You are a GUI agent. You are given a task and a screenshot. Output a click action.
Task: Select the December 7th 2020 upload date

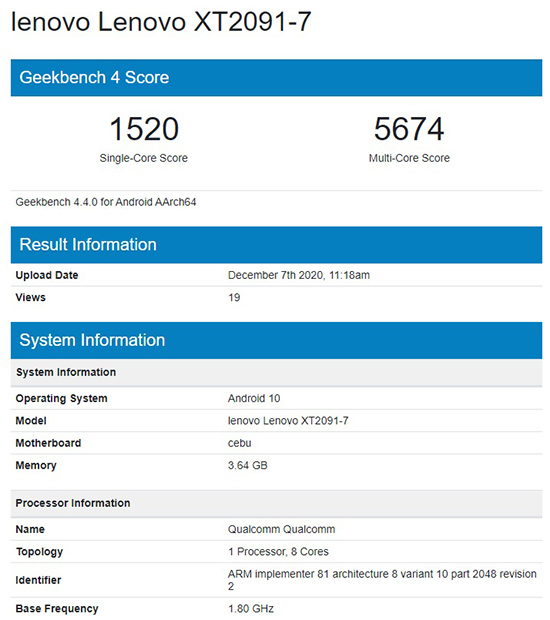coord(299,275)
